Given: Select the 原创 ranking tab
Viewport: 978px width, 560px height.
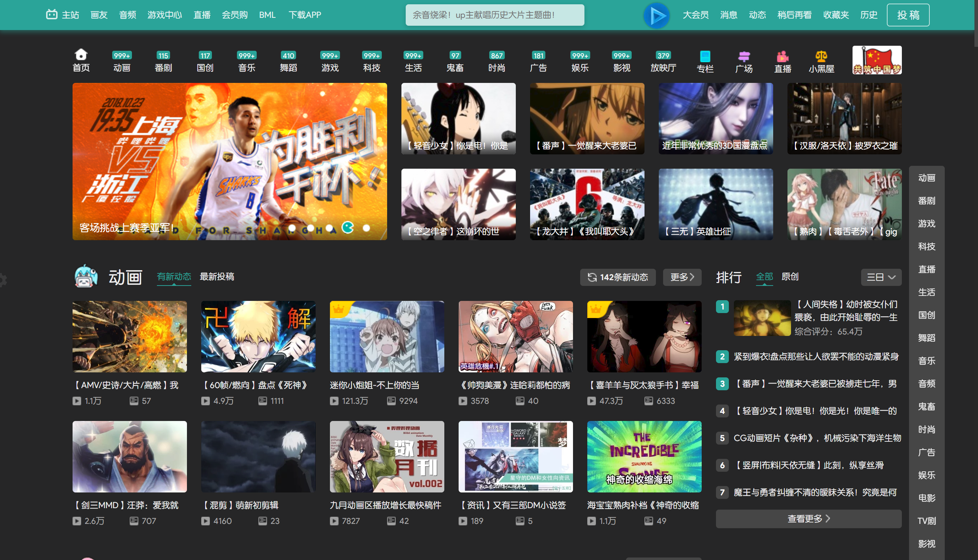Looking at the screenshot, I should (x=790, y=277).
